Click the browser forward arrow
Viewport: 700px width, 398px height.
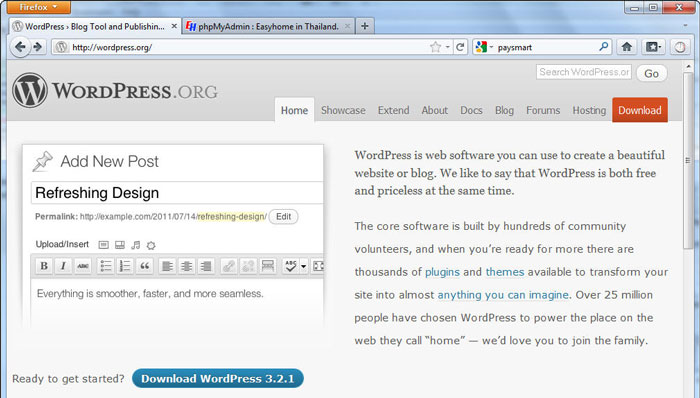[38, 47]
